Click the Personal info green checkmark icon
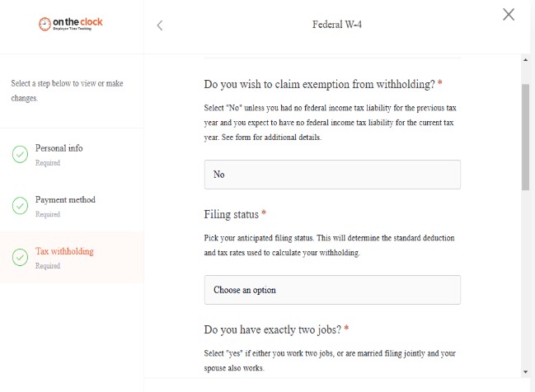Image resolution: width=535 pixels, height=392 pixels. (x=20, y=155)
